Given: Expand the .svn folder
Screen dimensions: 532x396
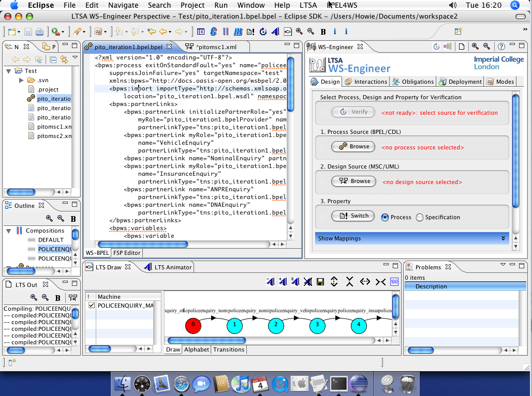Looking at the screenshot, I should pyautogui.click(x=21, y=80).
